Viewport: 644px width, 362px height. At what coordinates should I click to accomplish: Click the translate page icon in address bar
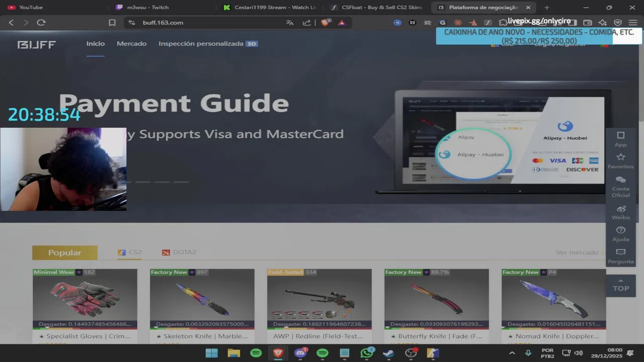pos(290,23)
